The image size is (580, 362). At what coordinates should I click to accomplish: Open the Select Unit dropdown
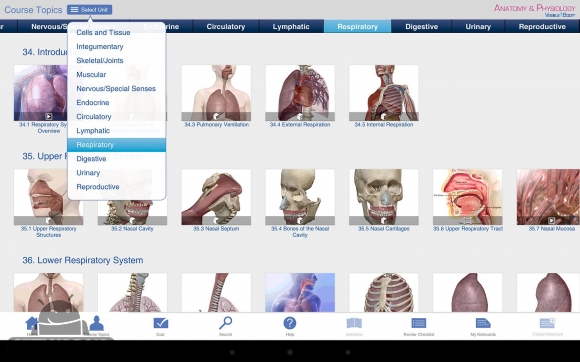click(90, 10)
